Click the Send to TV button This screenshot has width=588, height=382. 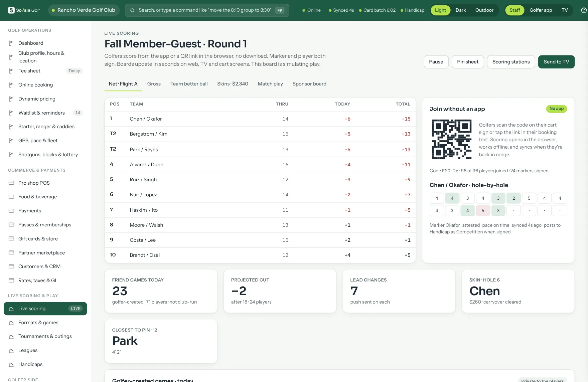pos(556,62)
